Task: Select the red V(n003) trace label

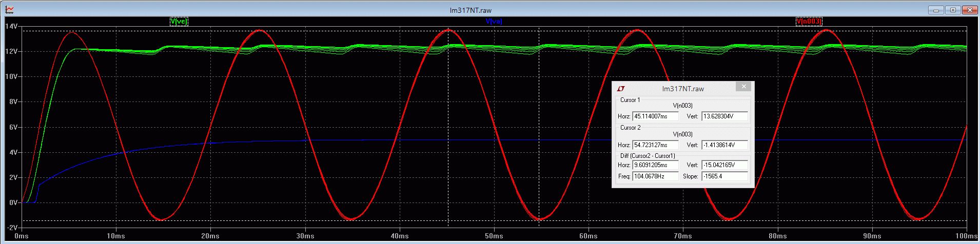Action: coord(809,22)
